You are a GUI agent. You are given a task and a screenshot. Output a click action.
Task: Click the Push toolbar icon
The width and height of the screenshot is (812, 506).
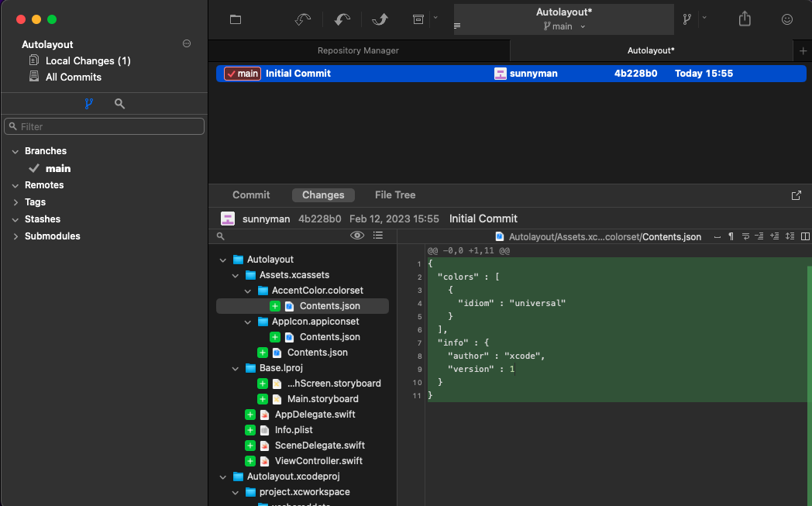(380, 19)
